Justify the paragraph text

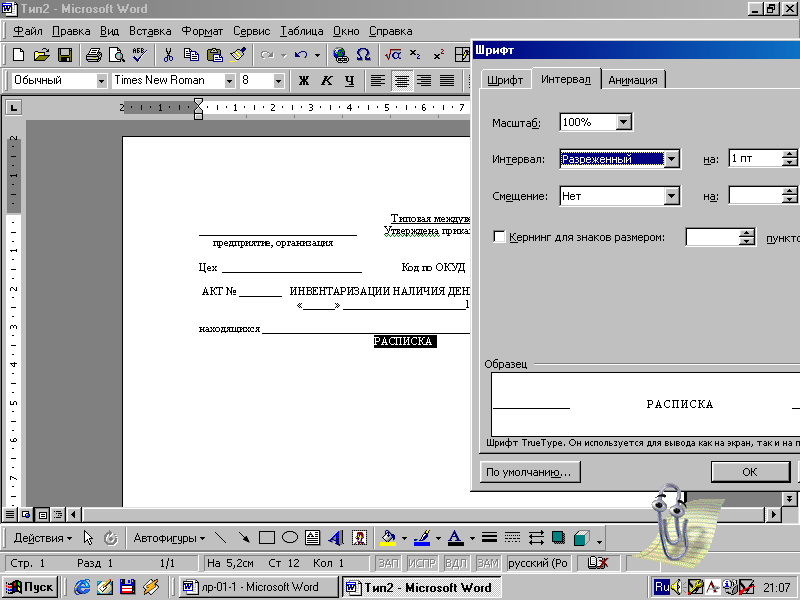pyautogui.click(x=447, y=81)
